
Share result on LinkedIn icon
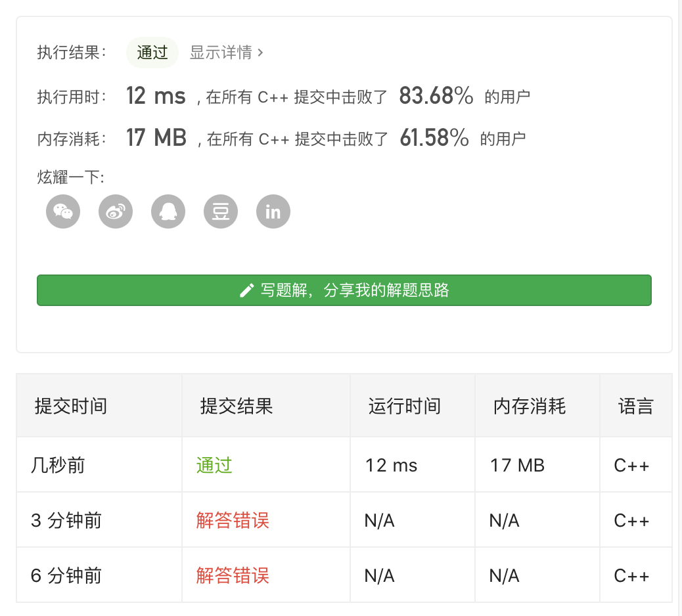273,212
